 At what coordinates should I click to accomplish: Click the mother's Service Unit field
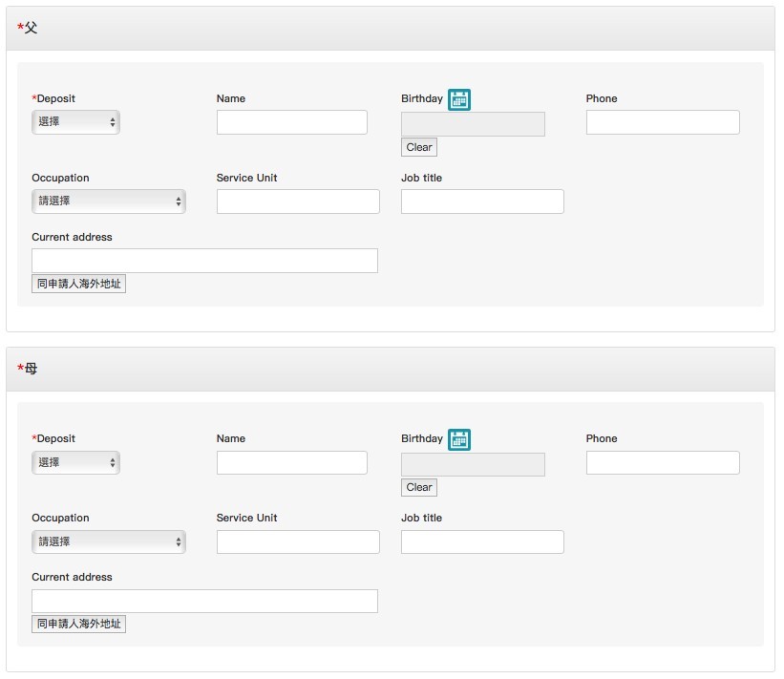click(x=298, y=541)
